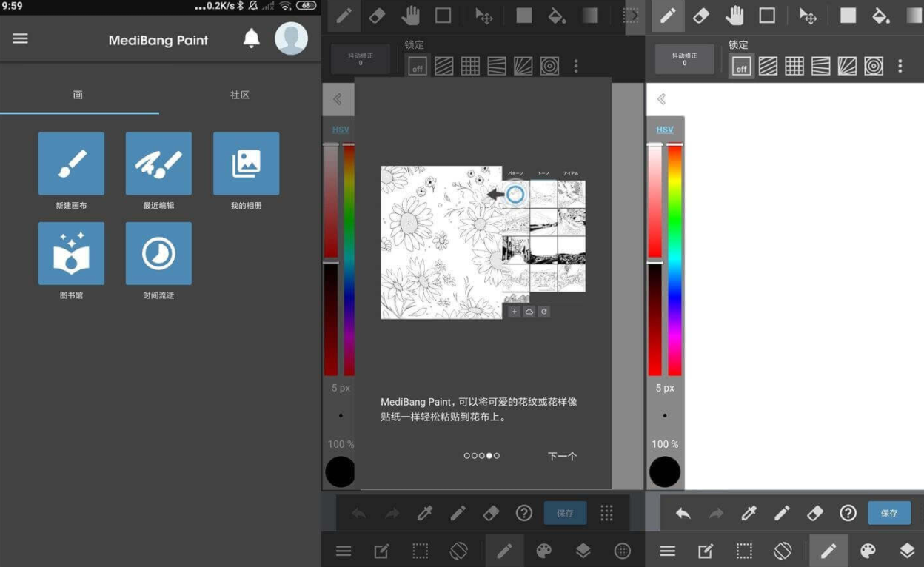
Task: Switch color mode via the middle screen's HSV link
Action: click(341, 130)
